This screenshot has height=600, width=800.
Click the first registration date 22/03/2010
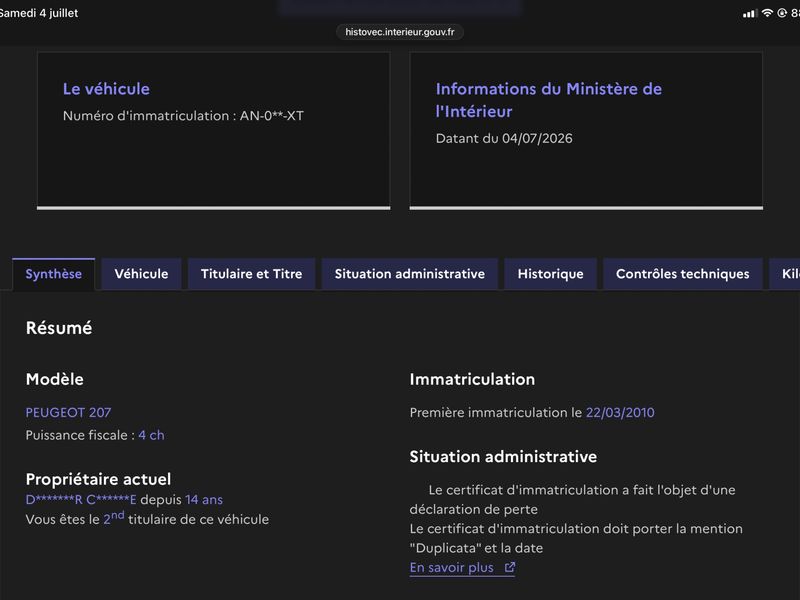click(620, 412)
